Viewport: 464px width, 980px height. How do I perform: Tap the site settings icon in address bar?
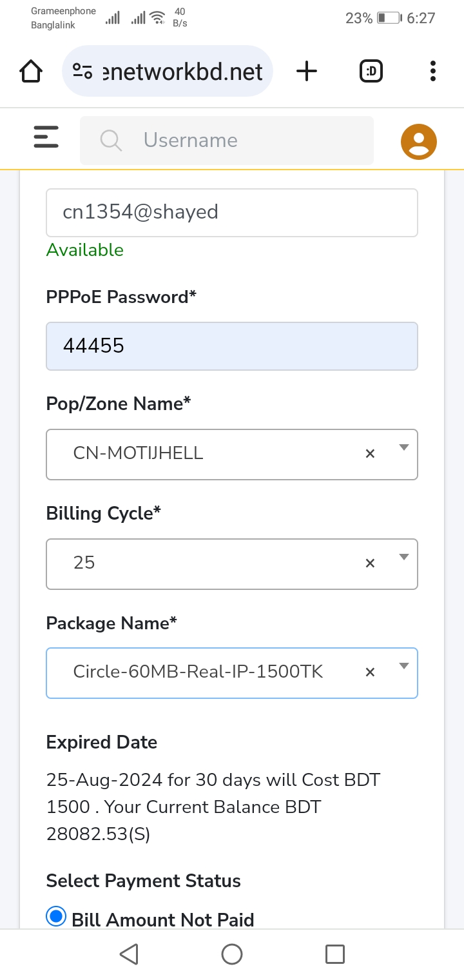(x=82, y=71)
